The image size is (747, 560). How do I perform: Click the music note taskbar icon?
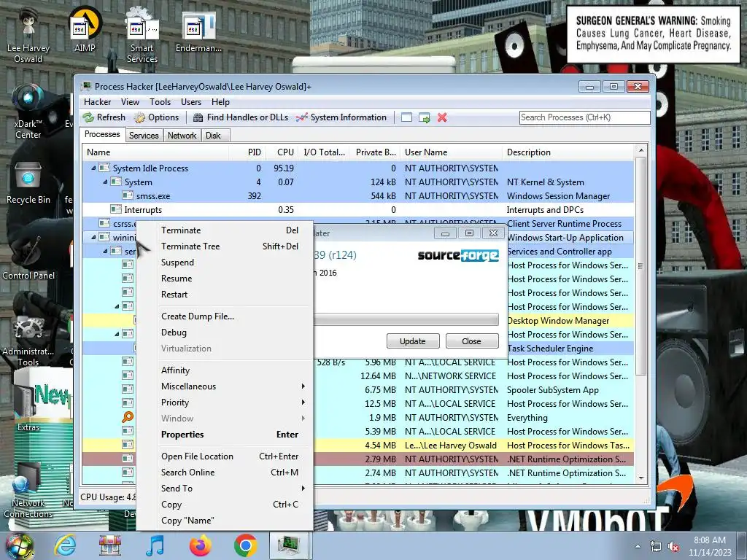click(155, 545)
